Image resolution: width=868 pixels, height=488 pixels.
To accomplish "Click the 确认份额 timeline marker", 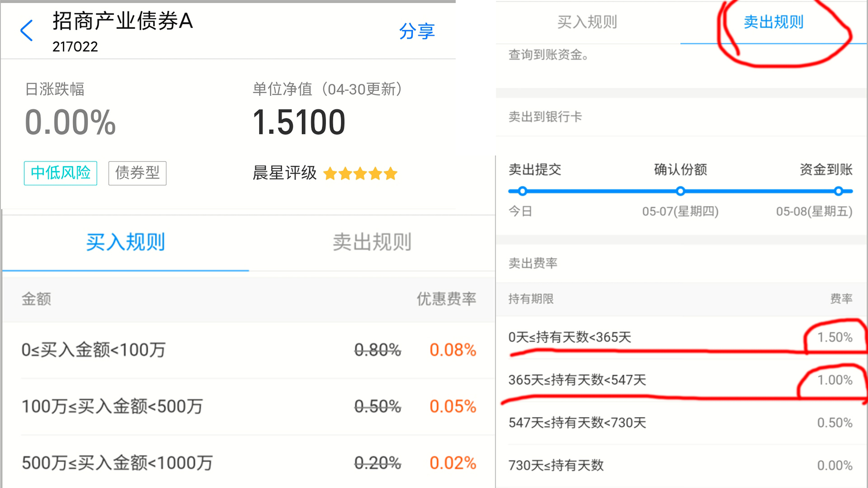I will 680,191.
